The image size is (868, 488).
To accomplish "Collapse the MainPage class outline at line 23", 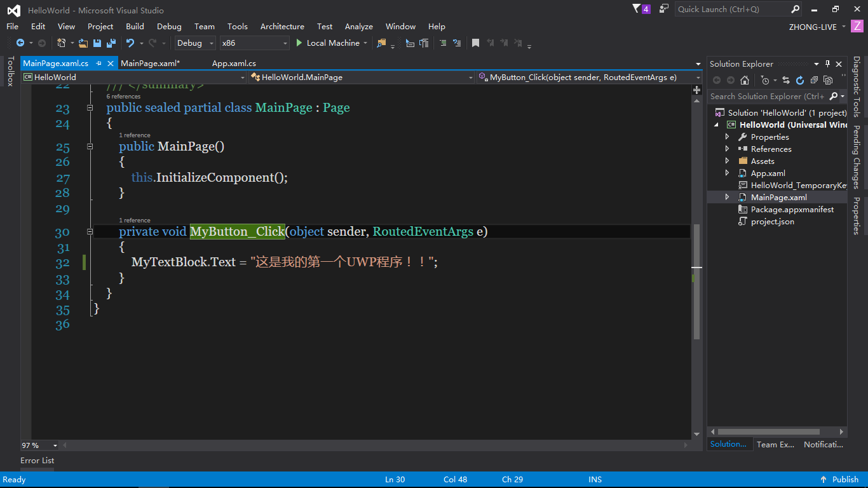I will click(90, 108).
